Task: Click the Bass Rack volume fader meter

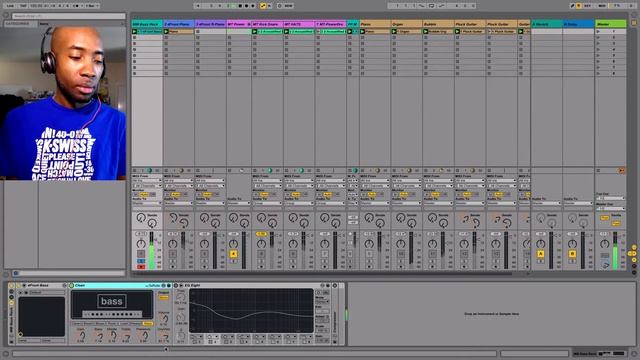Action: 152,250
